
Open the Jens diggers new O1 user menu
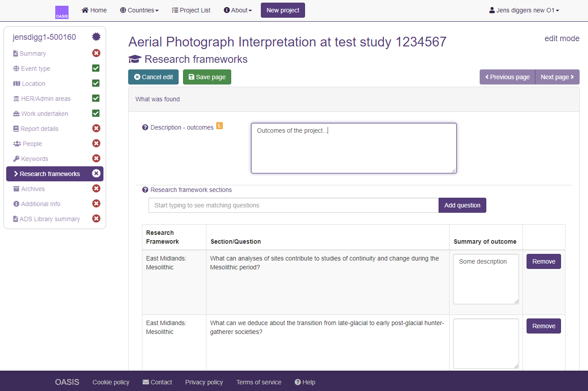524,10
